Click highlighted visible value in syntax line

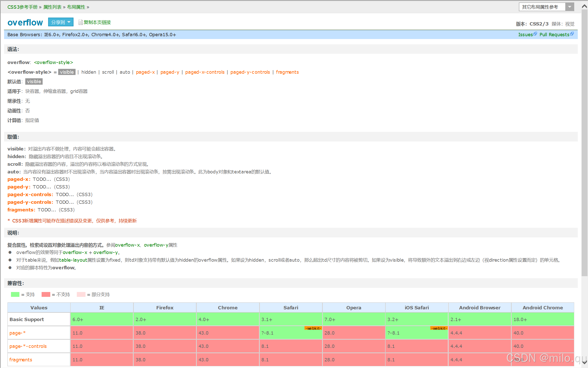(x=67, y=72)
